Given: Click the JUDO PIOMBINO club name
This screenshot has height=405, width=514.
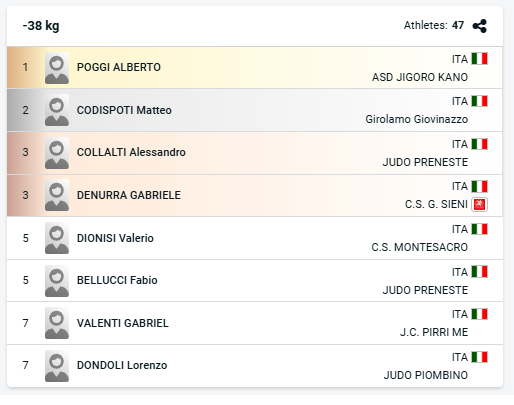Looking at the screenshot, I should click(426, 375).
